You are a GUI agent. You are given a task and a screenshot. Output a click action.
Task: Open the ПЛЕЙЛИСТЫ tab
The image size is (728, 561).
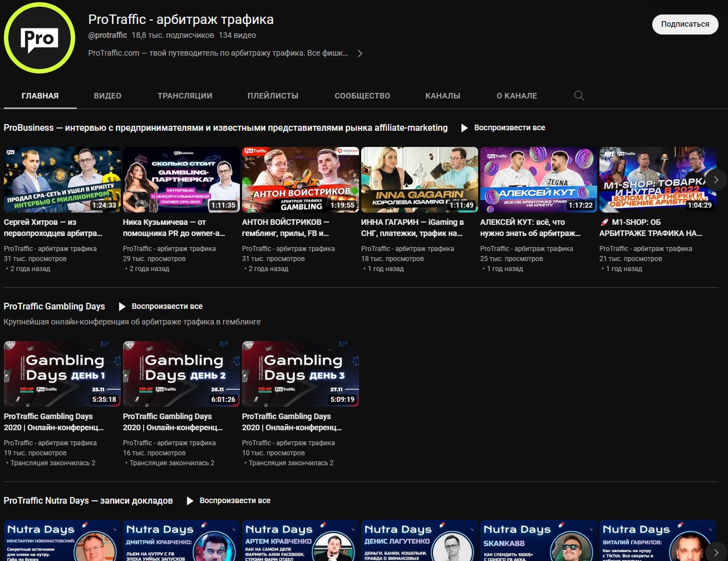coord(273,96)
